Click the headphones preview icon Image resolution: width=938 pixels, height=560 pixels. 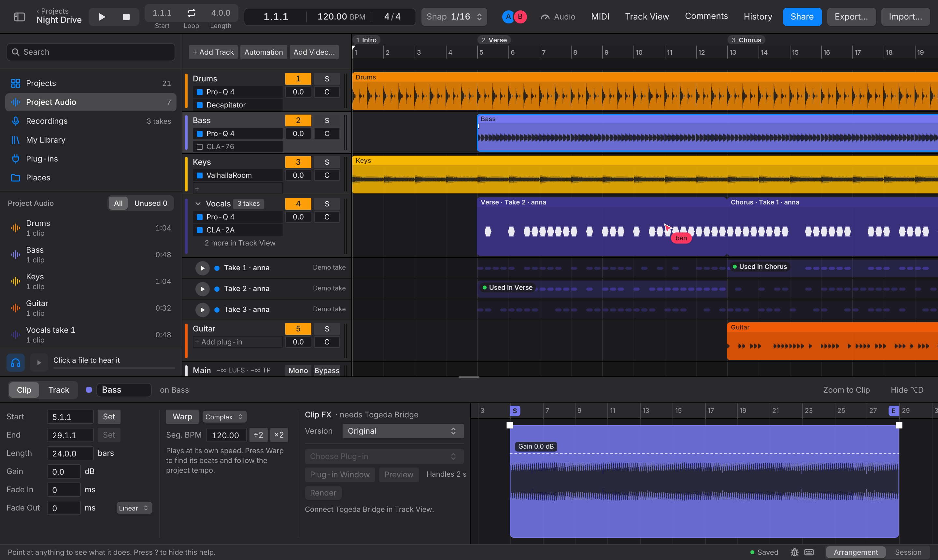coord(16,363)
